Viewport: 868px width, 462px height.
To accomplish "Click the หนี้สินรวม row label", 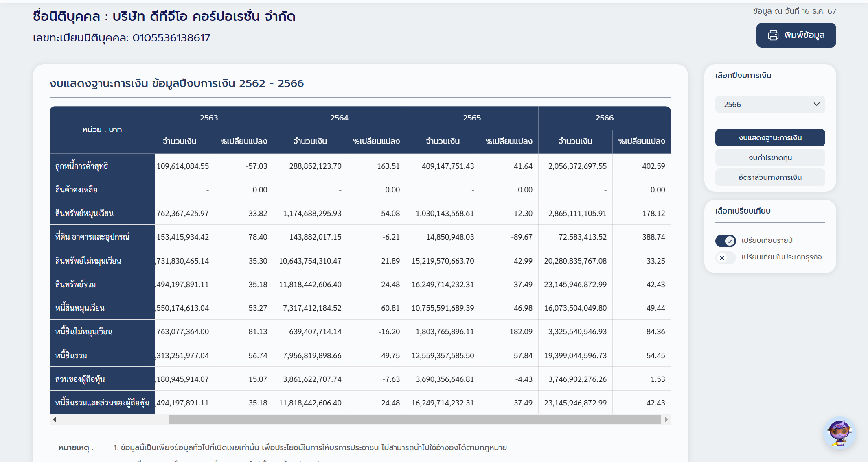I will [71, 355].
